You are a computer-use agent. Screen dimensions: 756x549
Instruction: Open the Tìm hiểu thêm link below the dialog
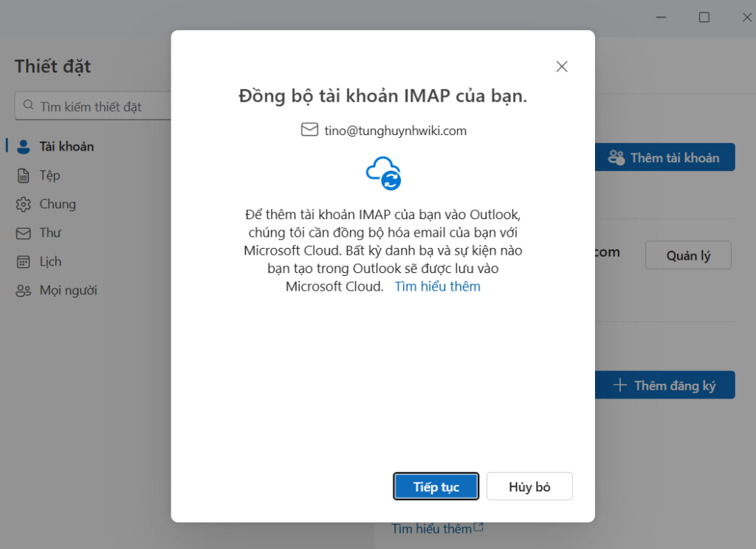pos(431,529)
